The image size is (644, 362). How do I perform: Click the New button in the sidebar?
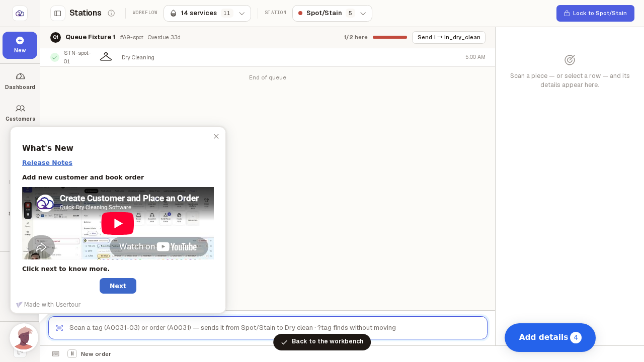coord(20,45)
